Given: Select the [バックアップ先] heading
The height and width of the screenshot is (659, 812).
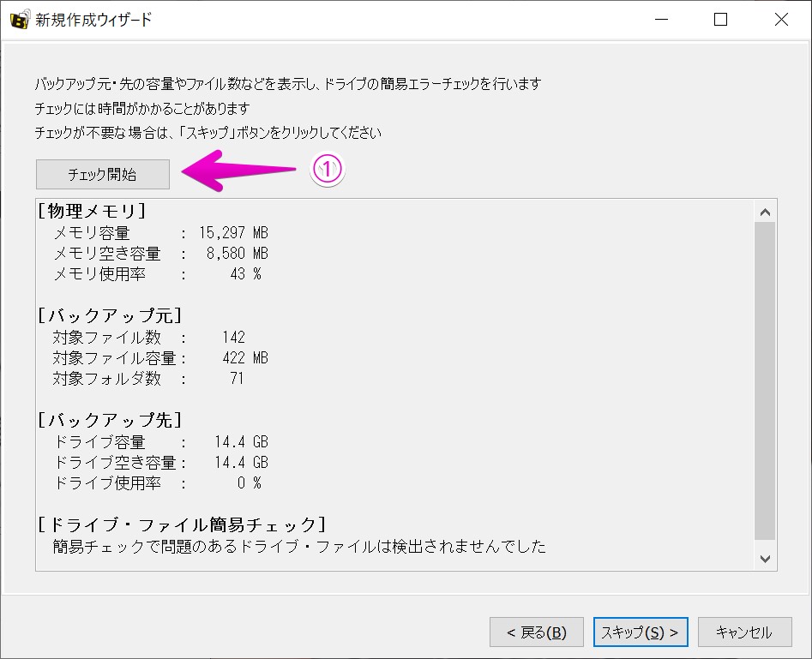Looking at the screenshot, I should tap(110, 421).
